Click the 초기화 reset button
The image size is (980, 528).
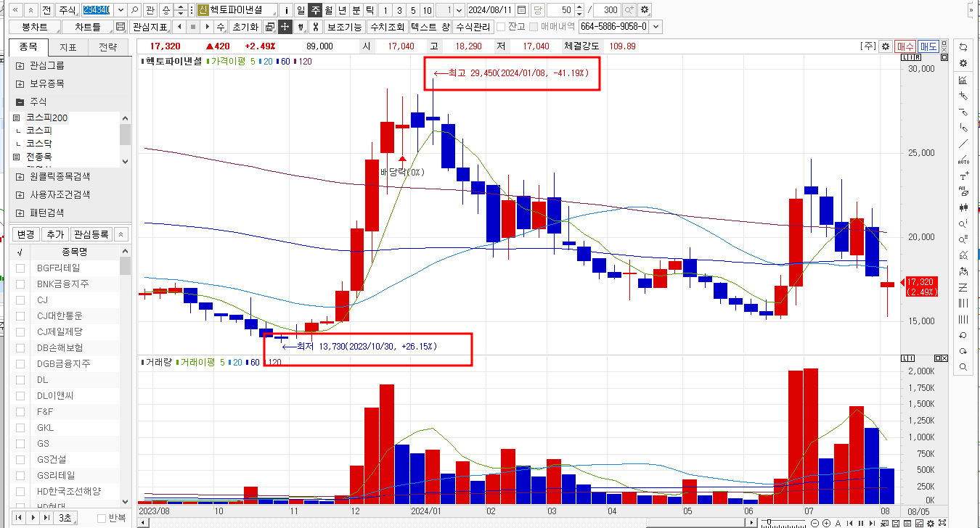(x=245, y=27)
